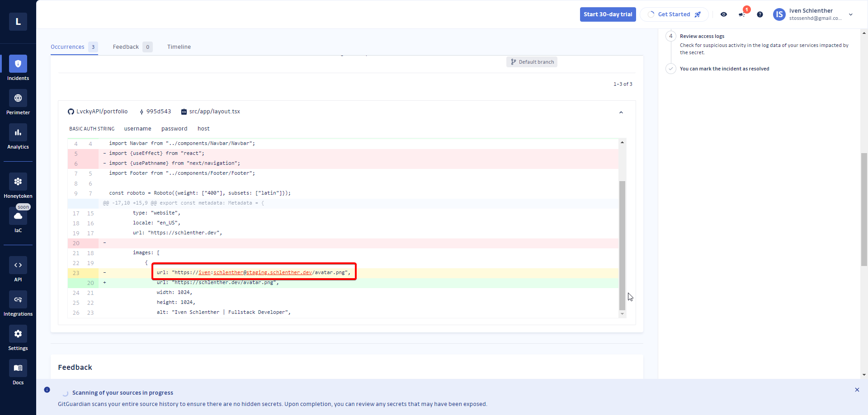The image size is (868, 415).
Task: Open the Perimeter globe icon
Action: [18, 98]
